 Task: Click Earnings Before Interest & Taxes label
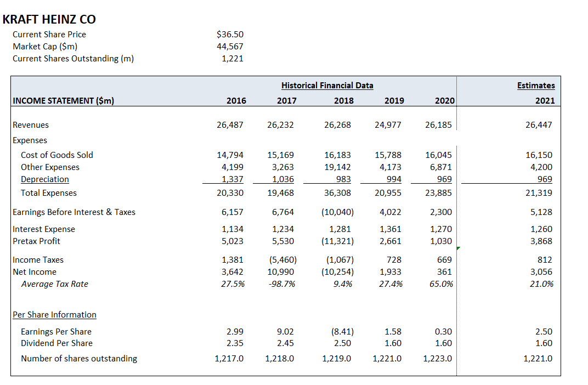click(x=74, y=212)
